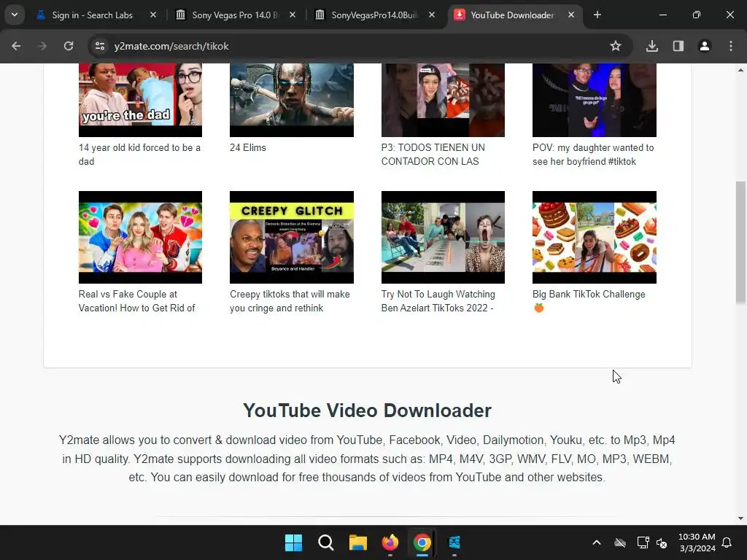Open the Real vs Fake Couple thumbnail
Viewport: 747px width, 560px height.
[x=140, y=237]
